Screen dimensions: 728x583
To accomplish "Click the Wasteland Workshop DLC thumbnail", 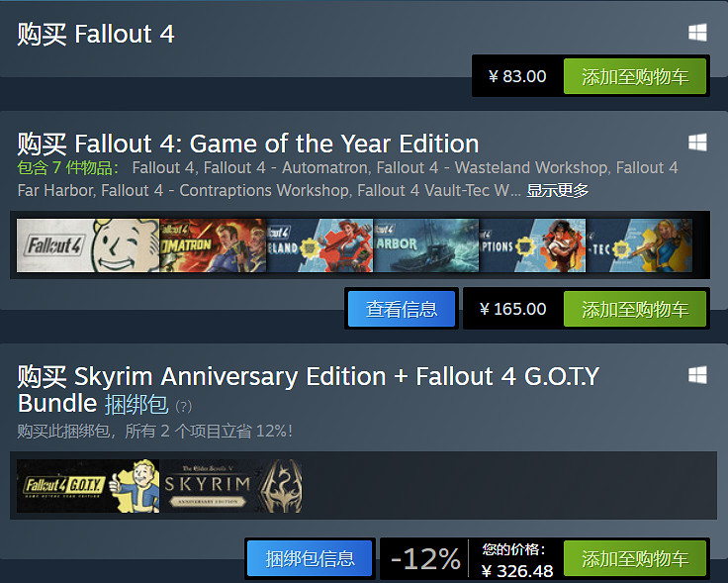I will pos(319,245).
